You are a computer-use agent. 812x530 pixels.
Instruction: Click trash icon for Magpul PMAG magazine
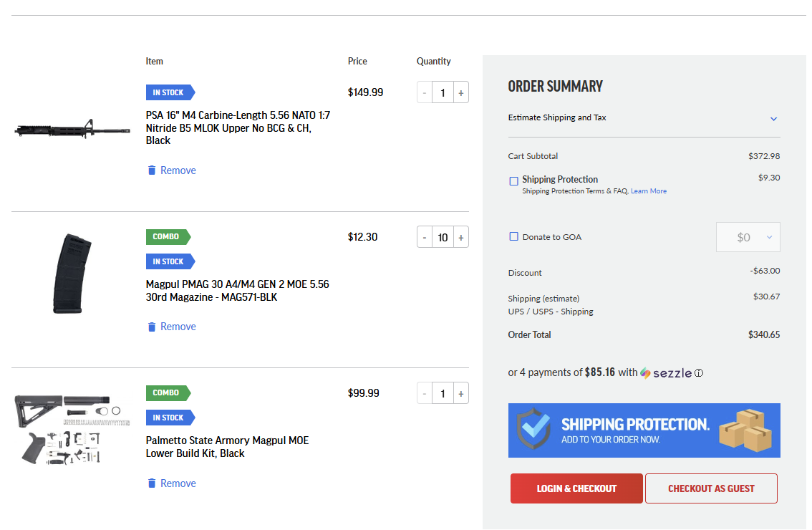[x=152, y=327]
